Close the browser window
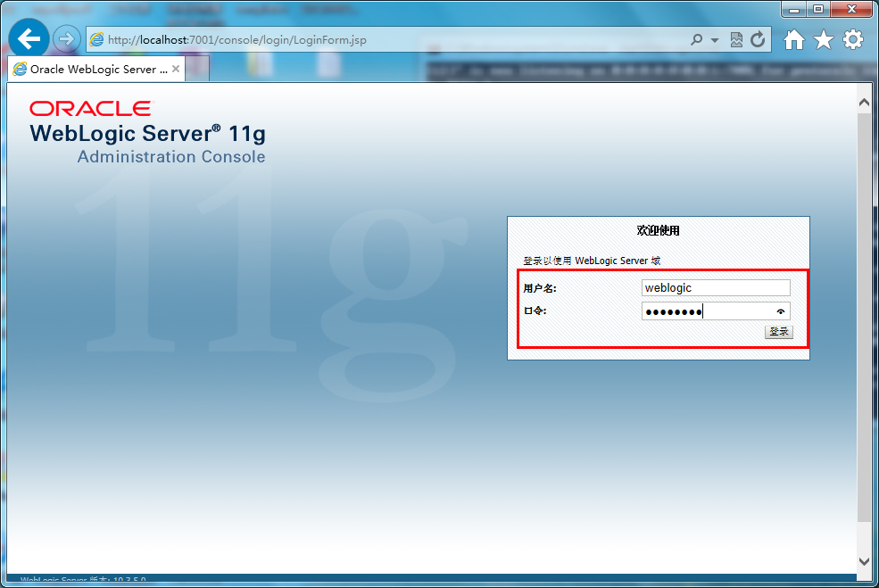This screenshot has width=879, height=588. click(x=851, y=10)
